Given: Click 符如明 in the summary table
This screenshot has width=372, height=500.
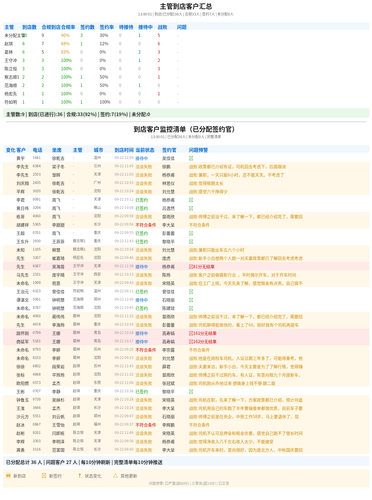Looking at the screenshot, I should click(11, 102).
